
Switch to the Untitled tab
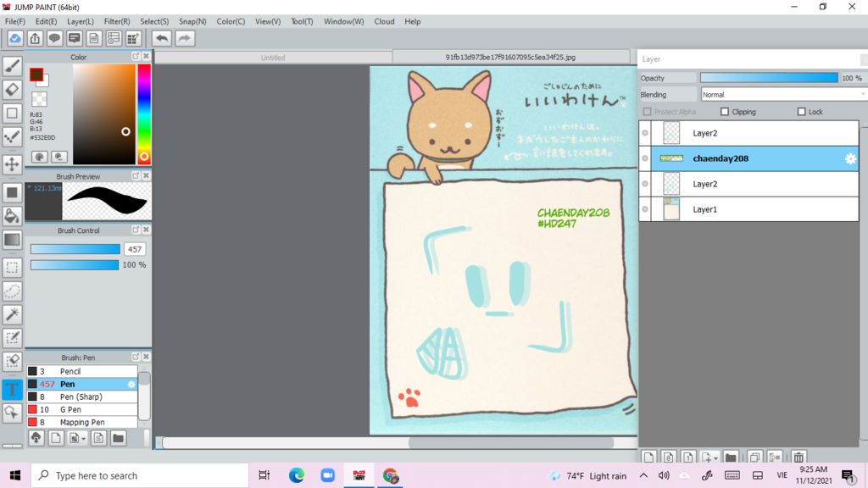273,58
